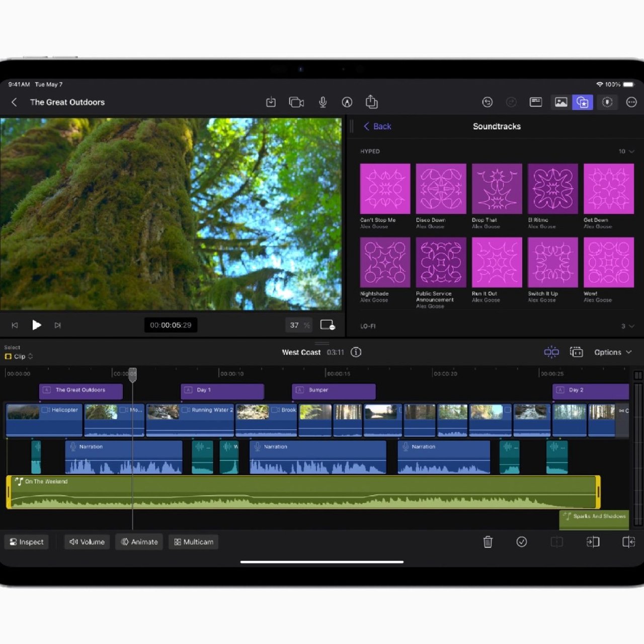Select the Bumper title clip
Screen dimensions: 644x644
(334, 390)
